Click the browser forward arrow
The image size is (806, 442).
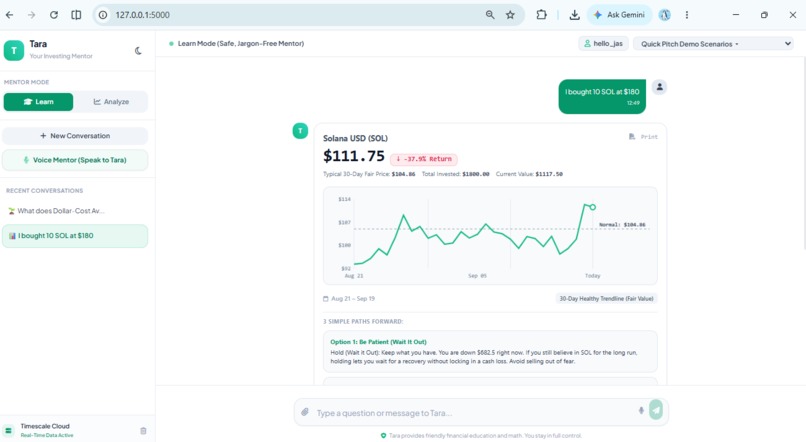31,15
